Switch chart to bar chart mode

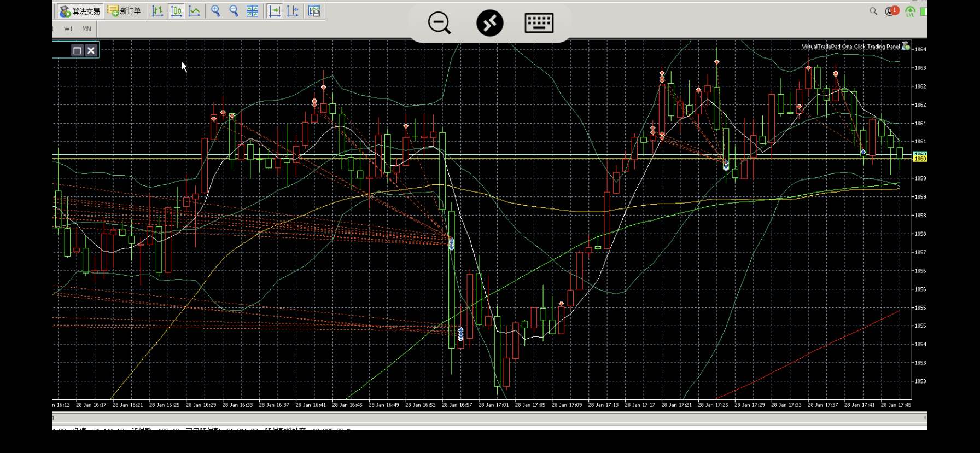coord(157,11)
